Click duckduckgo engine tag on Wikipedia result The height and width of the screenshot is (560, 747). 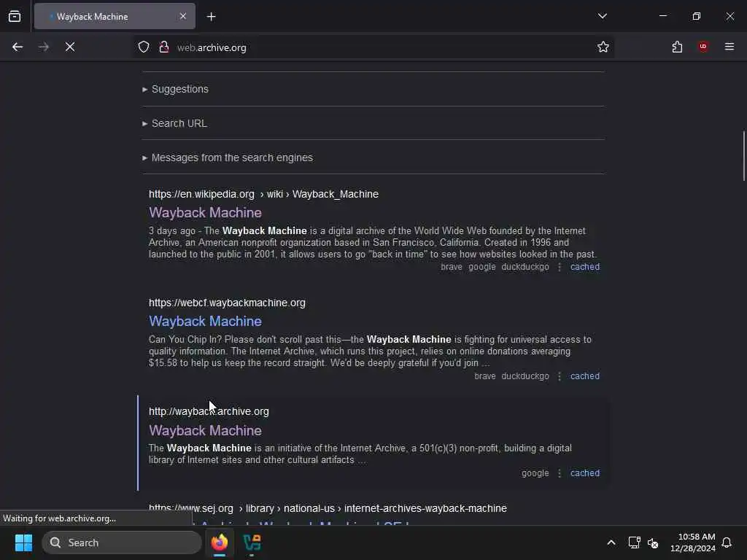point(525,267)
